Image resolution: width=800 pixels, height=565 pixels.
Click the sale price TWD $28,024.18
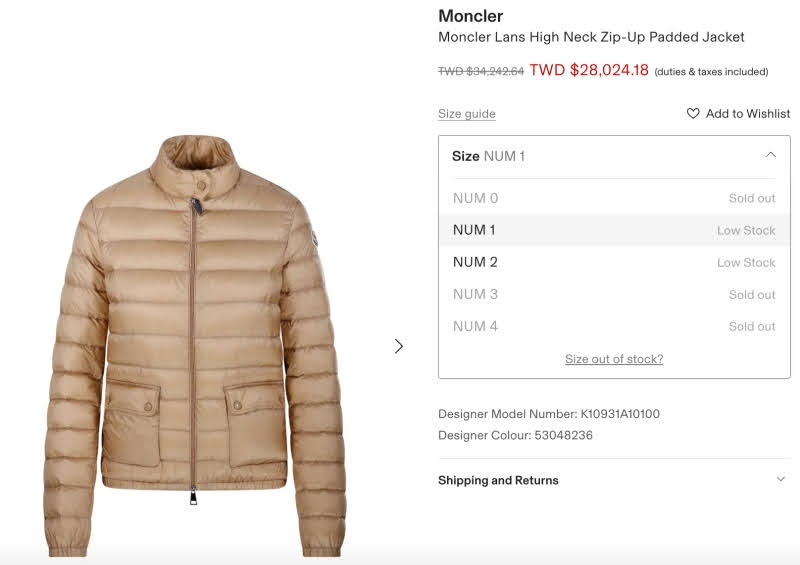tap(589, 70)
